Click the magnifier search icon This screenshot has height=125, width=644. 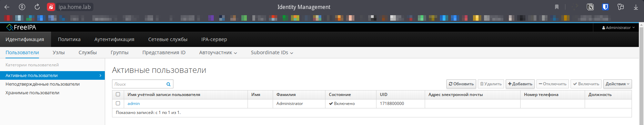(x=169, y=84)
